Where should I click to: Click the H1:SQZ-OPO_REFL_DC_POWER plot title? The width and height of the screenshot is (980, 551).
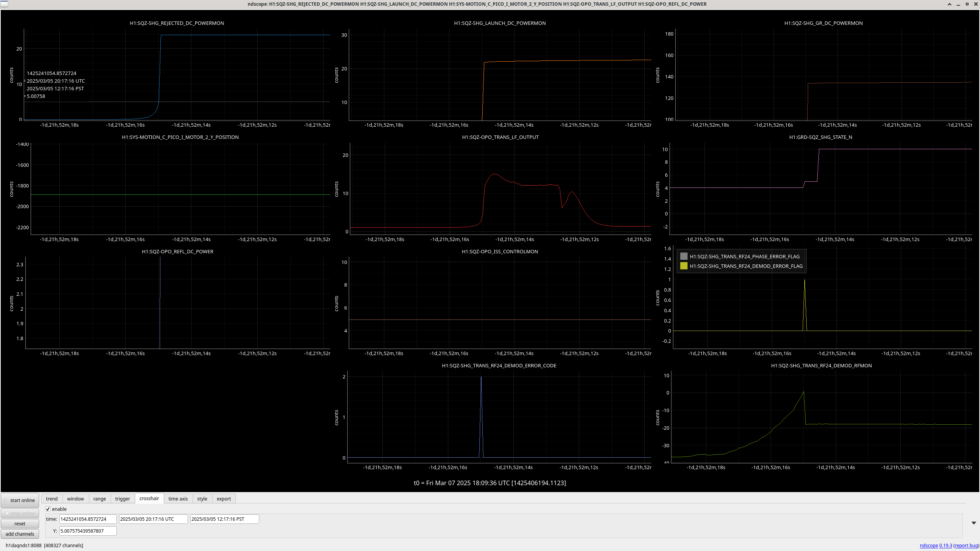(x=178, y=251)
